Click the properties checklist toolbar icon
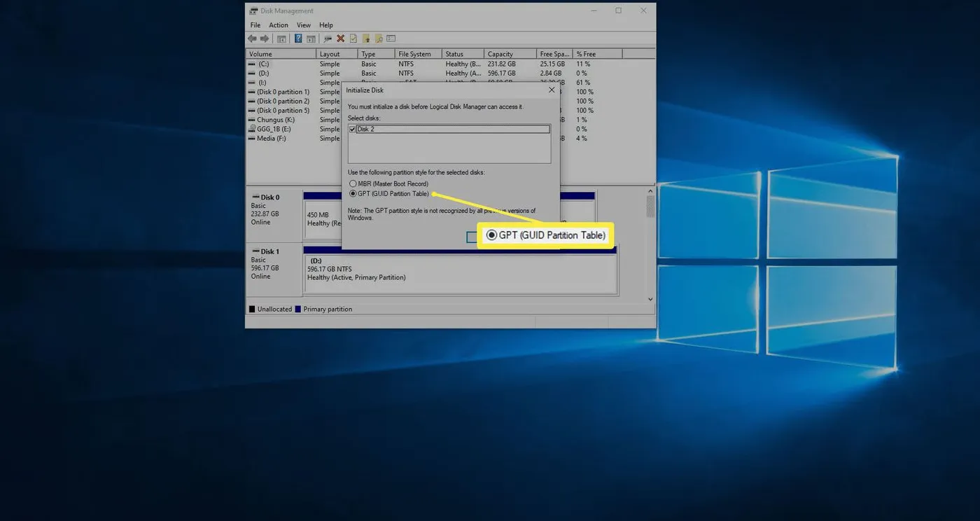980x521 pixels. (352, 39)
